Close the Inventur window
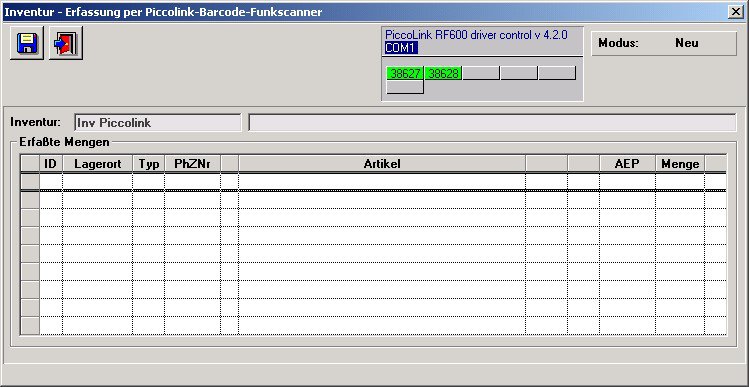This screenshot has height=387, width=749. pos(736,12)
